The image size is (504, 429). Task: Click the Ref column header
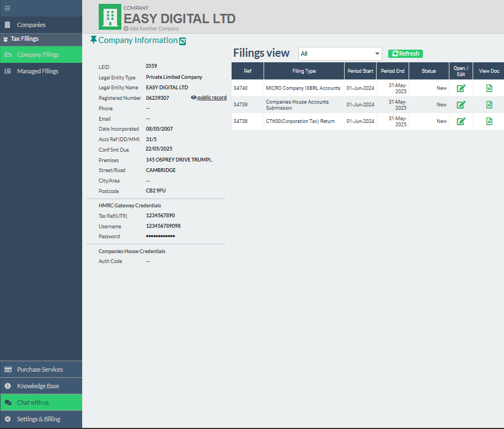point(248,71)
